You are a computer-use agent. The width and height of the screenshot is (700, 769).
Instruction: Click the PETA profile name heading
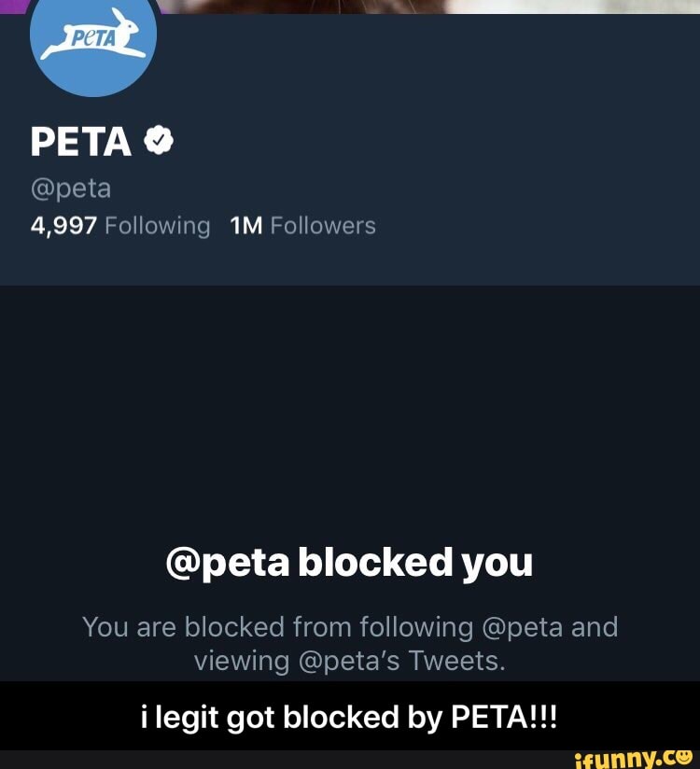(x=79, y=140)
